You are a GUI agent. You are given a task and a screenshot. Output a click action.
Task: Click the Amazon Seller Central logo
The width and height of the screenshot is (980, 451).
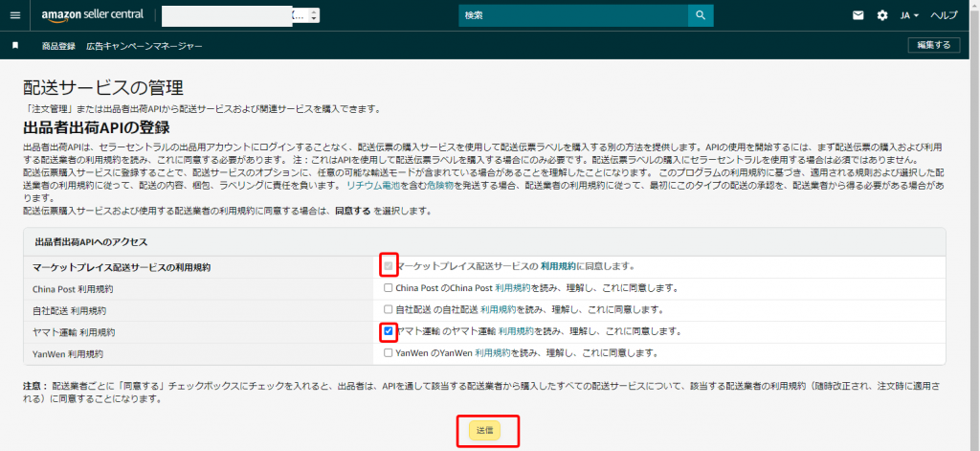click(95, 15)
